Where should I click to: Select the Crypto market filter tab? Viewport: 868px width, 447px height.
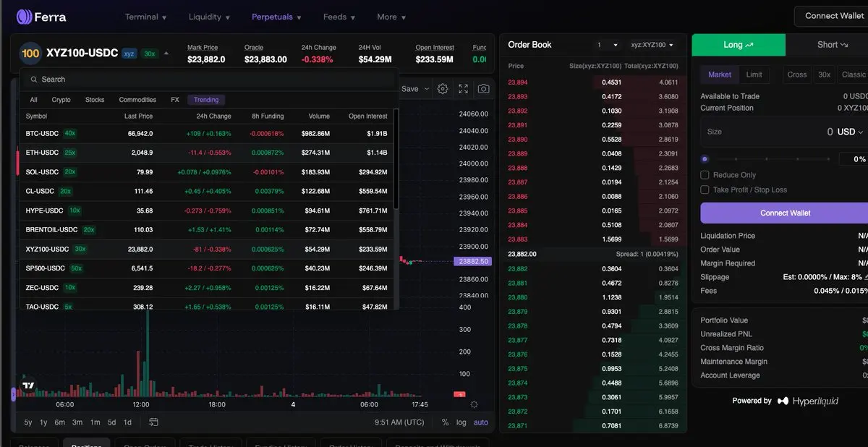coord(61,100)
